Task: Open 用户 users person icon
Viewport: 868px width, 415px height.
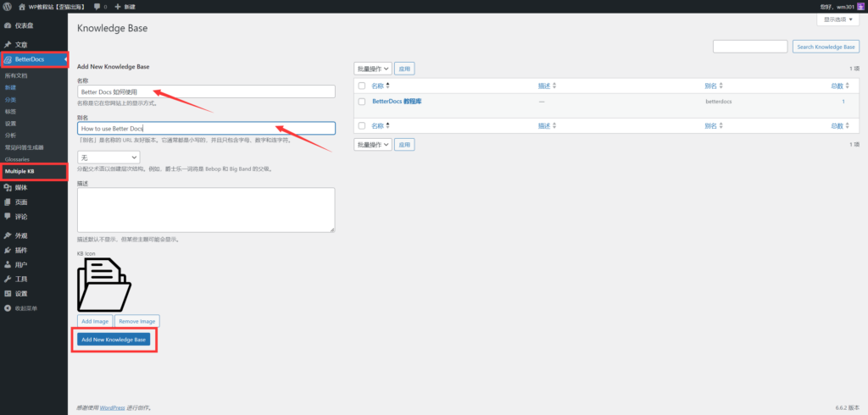Action: pos(8,264)
